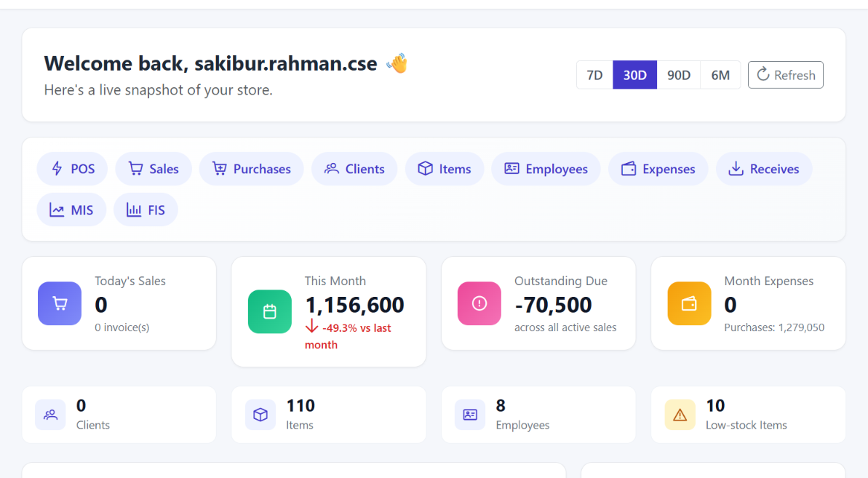Click the 8 Employees count
The width and height of the screenshot is (868, 478).
(x=501, y=406)
